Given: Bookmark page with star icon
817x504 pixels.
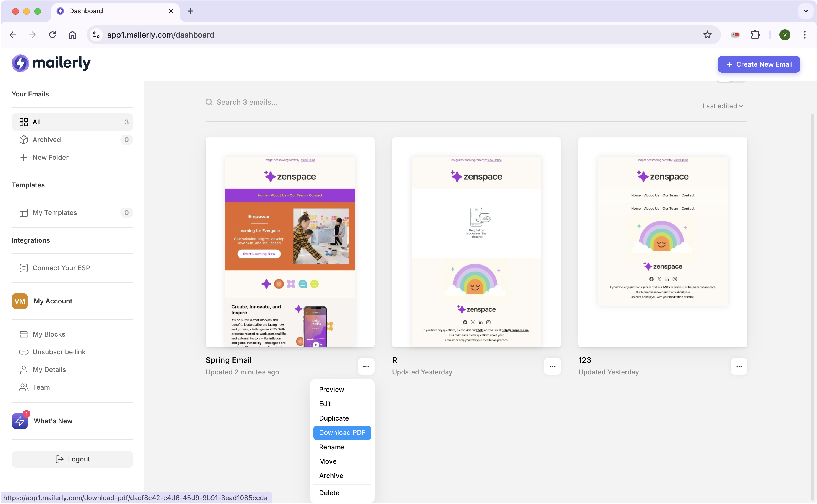Looking at the screenshot, I should 707,35.
